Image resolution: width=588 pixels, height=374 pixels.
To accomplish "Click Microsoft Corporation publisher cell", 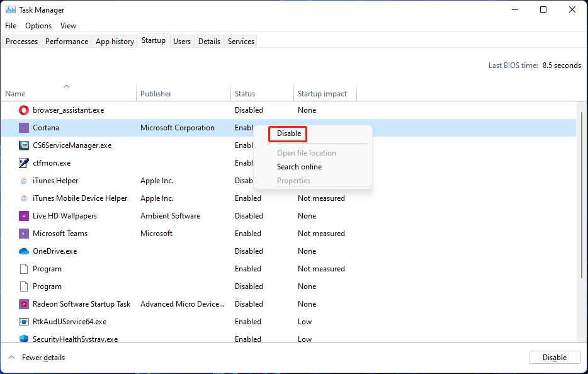I will (x=178, y=128).
